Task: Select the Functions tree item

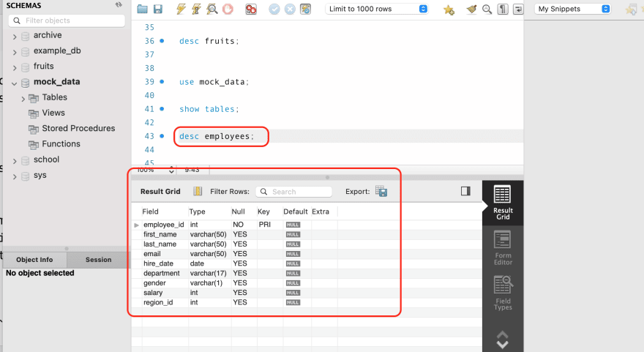Action: click(61, 143)
